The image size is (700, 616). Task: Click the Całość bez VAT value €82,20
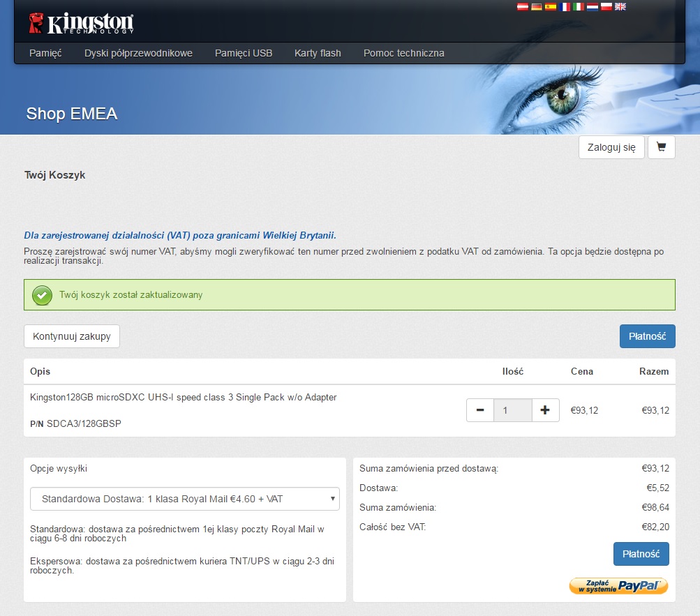(655, 527)
